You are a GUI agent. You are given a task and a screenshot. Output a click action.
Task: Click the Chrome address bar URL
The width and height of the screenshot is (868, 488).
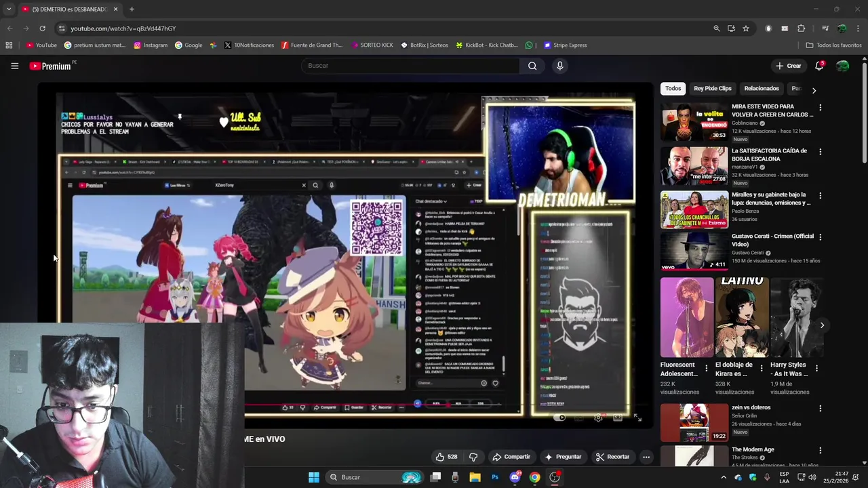click(123, 28)
